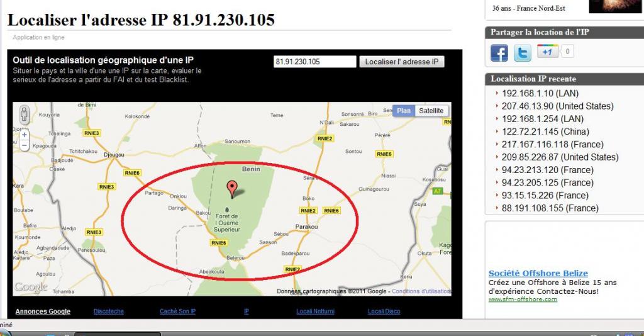Click the Djougou label on map
The image size is (644, 336).
pos(114,155)
